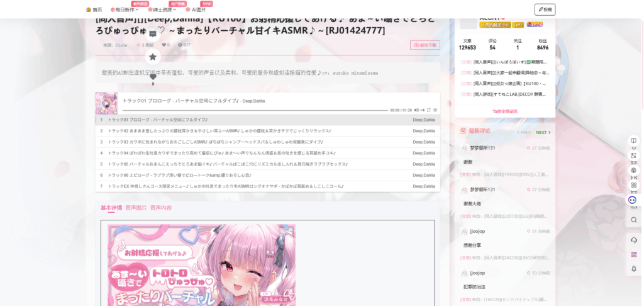The width and height of the screenshot is (644, 306).
Task: Click the audio player volume icon
Action: click(x=416, y=110)
